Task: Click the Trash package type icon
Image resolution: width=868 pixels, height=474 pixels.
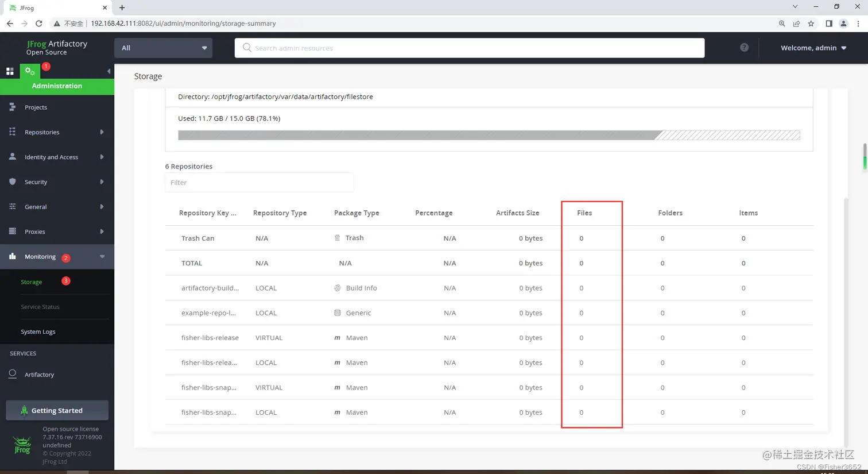Action: click(x=337, y=237)
